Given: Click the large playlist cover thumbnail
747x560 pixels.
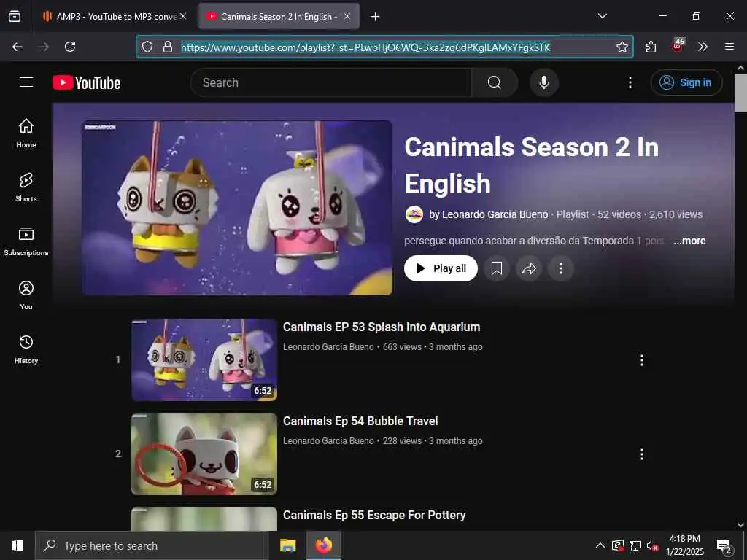Looking at the screenshot, I should (x=237, y=208).
